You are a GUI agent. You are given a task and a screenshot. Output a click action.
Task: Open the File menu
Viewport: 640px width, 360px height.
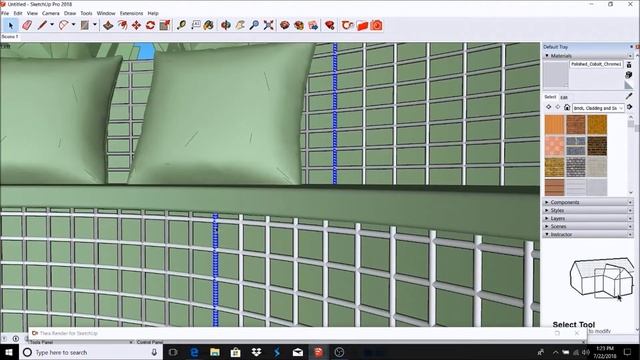[x=5, y=13]
